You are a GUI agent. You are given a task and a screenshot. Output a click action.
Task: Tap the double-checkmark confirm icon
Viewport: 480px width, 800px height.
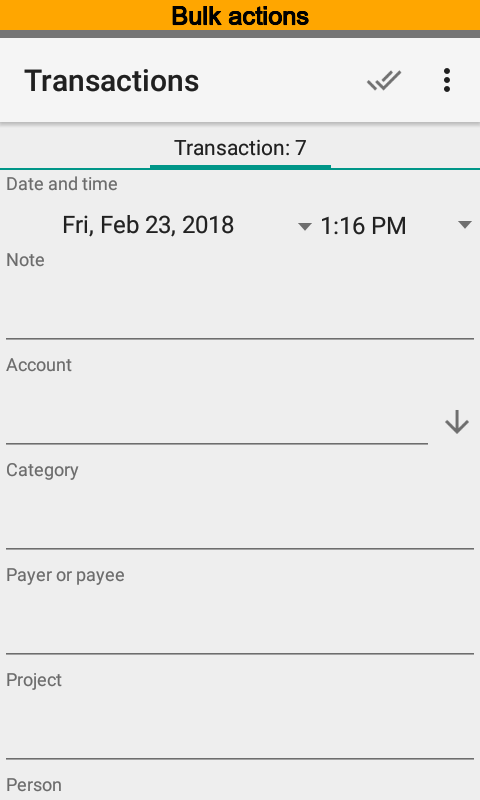tap(384, 81)
